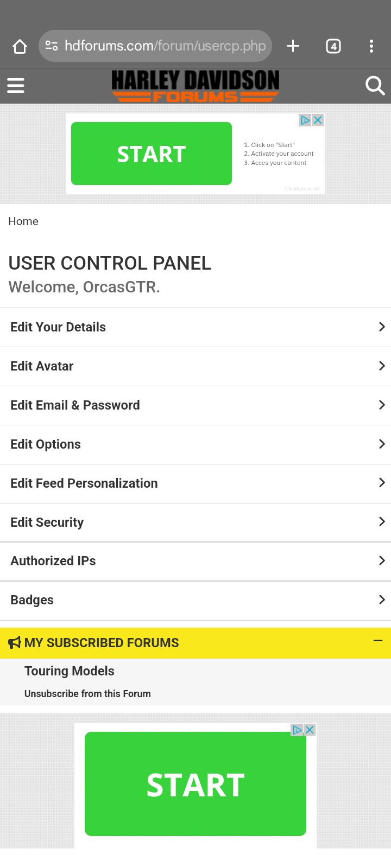This screenshot has height=868, width=391.
Task: Expand Edit Your Details
Action: pyautogui.click(x=195, y=327)
